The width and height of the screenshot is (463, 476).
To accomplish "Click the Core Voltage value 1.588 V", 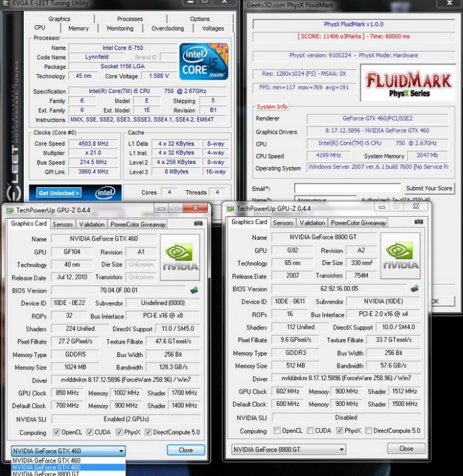I will click(x=159, y=76).
